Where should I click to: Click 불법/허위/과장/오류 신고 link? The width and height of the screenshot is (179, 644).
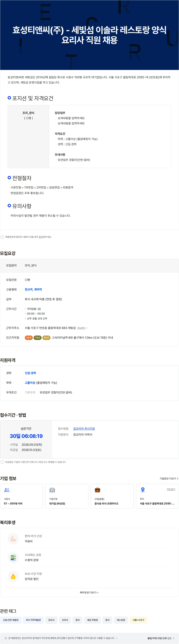tap(161, 638)
